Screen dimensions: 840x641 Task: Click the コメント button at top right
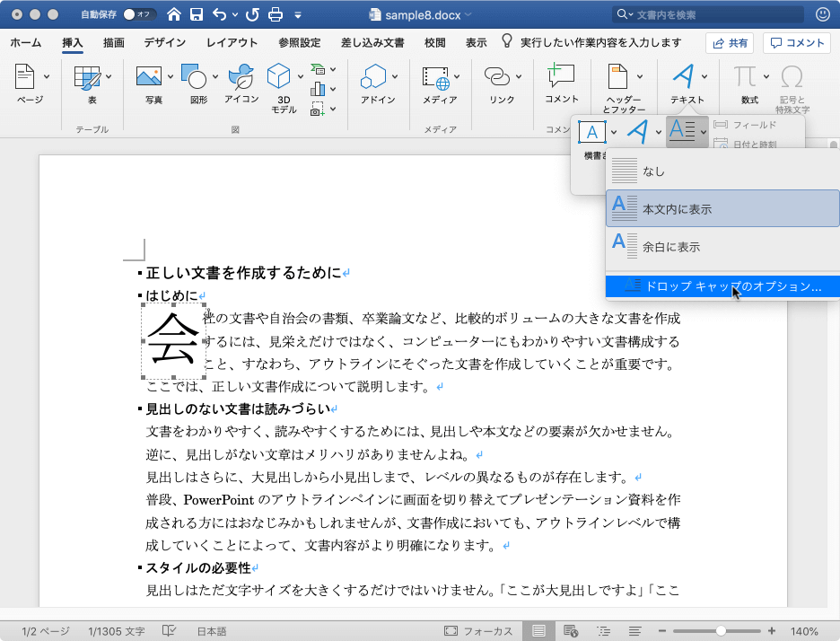point(797,42)
